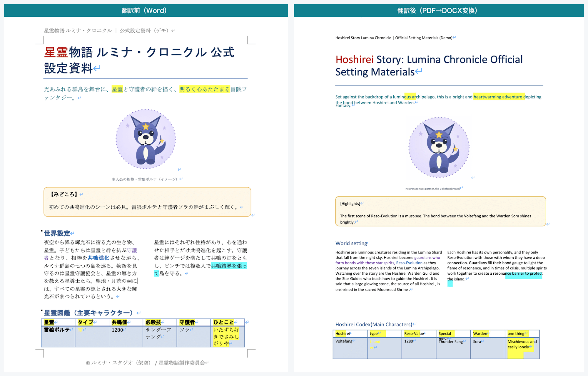Click the Hoshirei table header cell
The height and width of the screenshot is (376, 588).
pyautogui.click(x=350, y=334)
